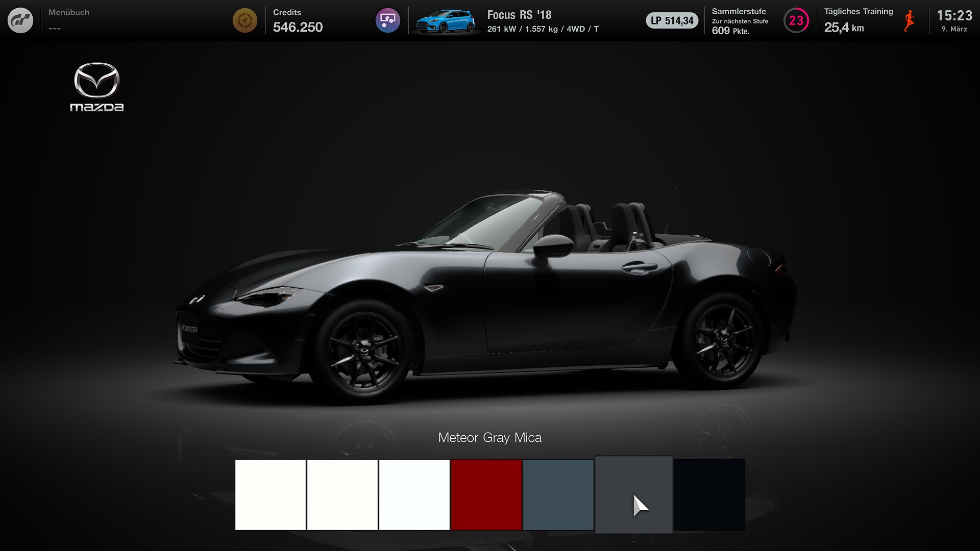Click the purple garage showcase icon
This screenshot has width=980, height=551.
point(387,20)
